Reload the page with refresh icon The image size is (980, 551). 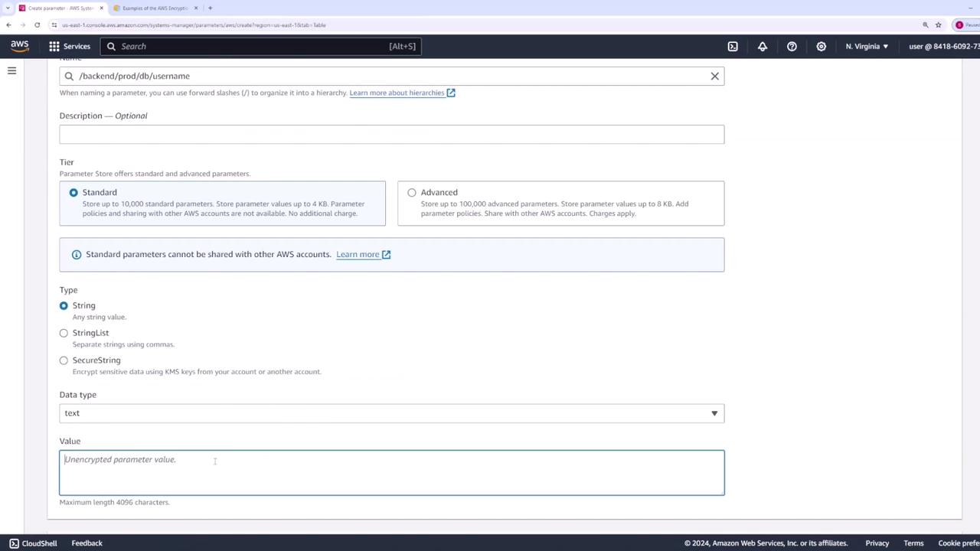(x=37, y=24)
